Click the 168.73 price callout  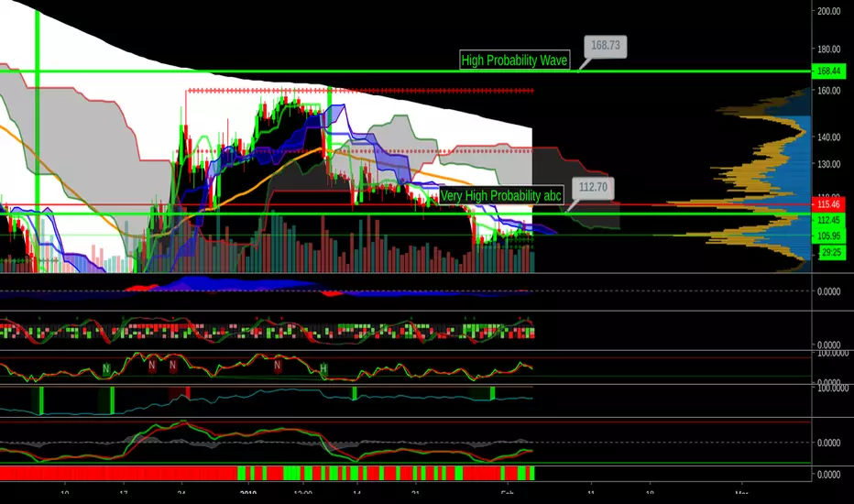click(605, 46)
